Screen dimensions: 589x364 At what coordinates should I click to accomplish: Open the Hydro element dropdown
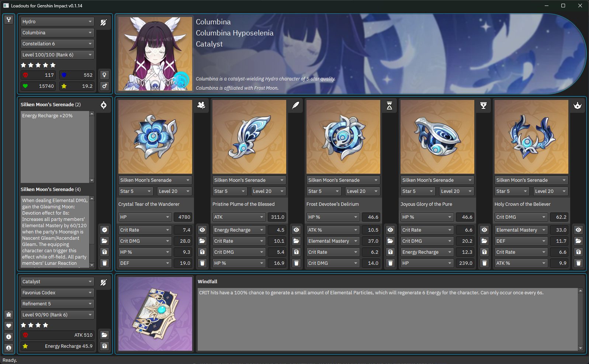[x=57, y=22]
